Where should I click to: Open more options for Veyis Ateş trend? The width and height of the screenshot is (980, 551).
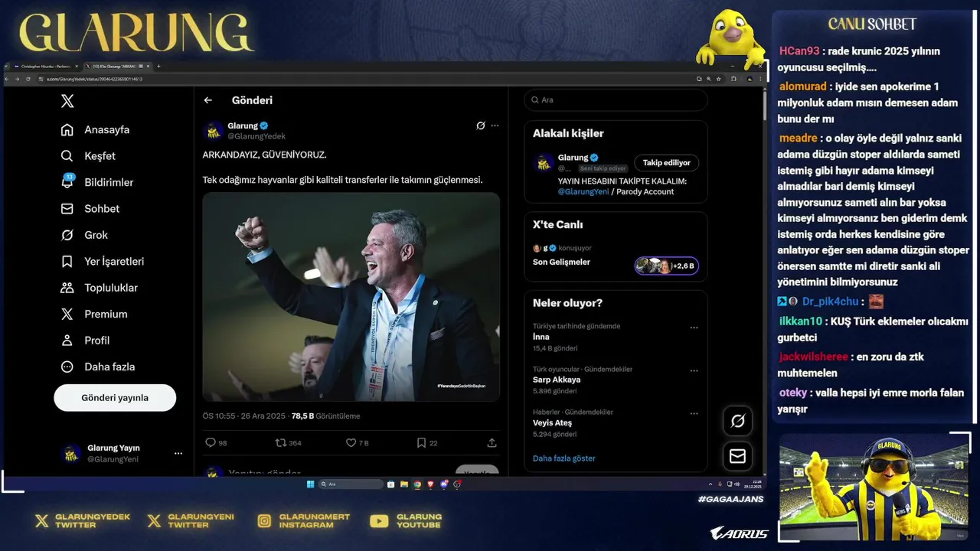694,413
